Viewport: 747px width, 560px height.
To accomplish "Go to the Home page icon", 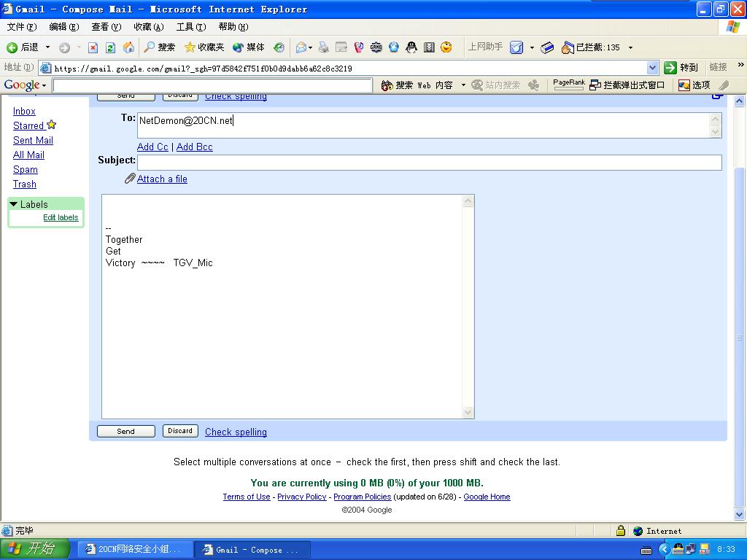I will point(128,47).
